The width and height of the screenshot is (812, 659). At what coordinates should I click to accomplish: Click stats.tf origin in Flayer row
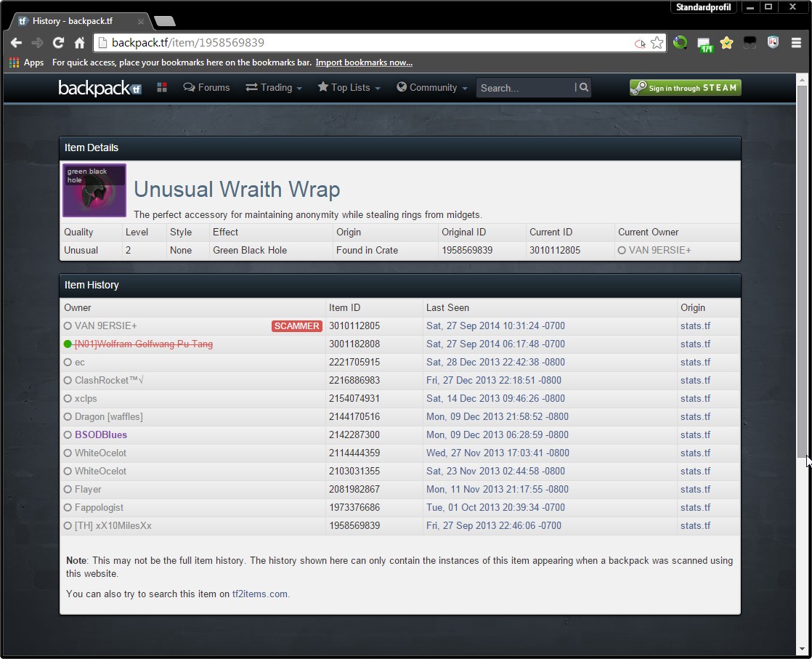pyautogui.click(x=696, y=489)
